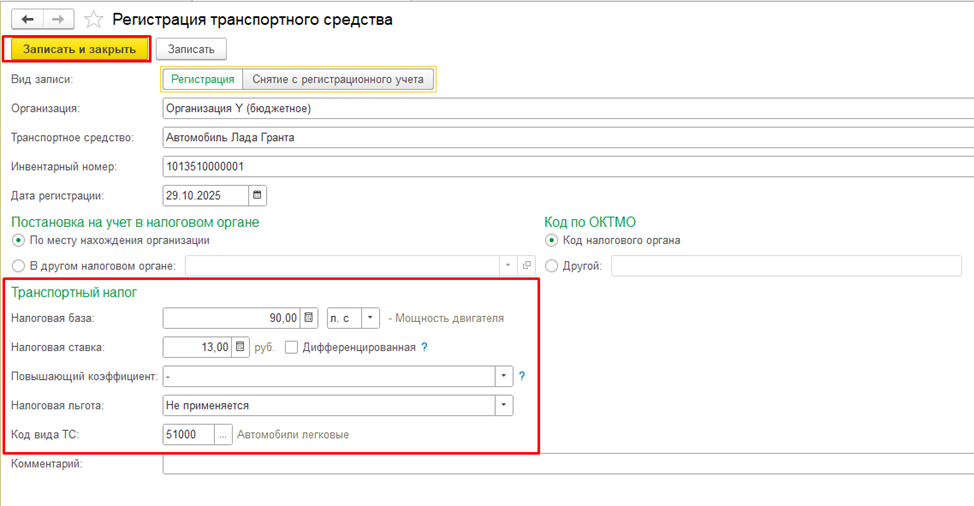Click the Налоговая ставка value 13,00
The image size is (974, 506).
pyautogui.click(x=198, y=347)
